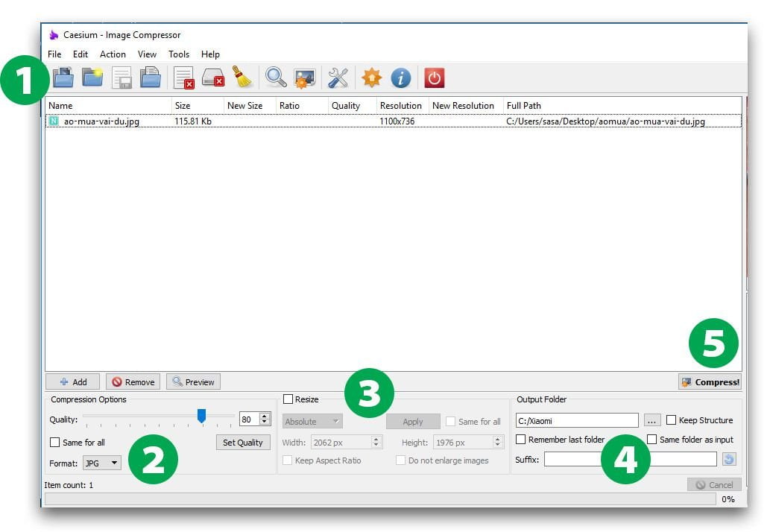Image resolution: width=770 pixels, height=532 pixels.
Task: Tick the Keep Structure checkbox
Action: click(x=672, y=420)
